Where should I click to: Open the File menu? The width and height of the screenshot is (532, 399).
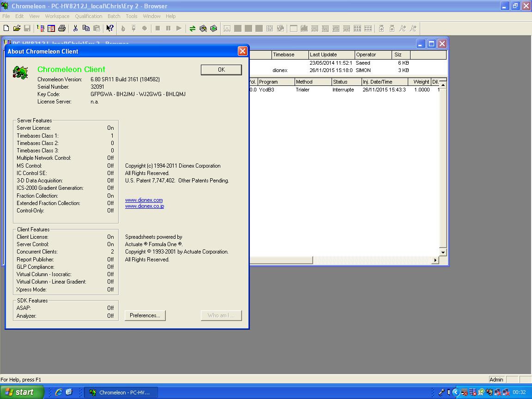(x=6, y=16)
